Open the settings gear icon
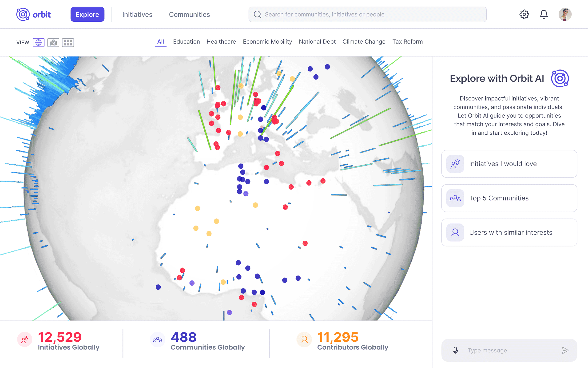 click(x=524, y=14)
